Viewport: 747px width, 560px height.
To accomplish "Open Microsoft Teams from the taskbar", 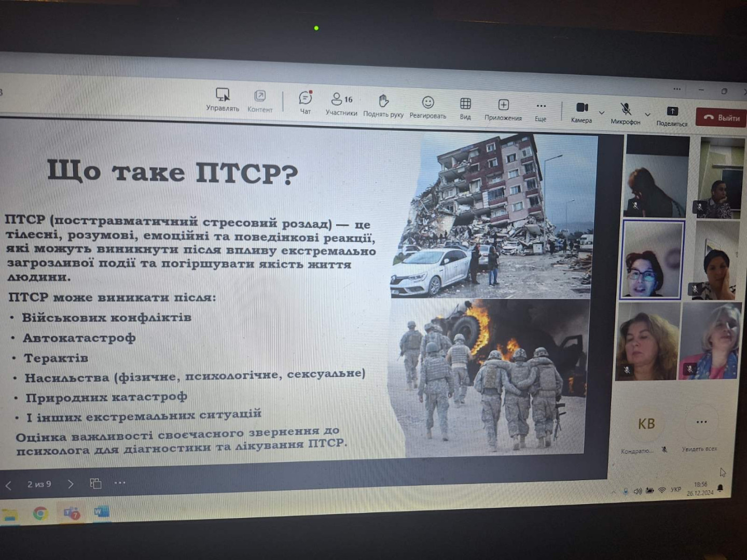I will (72, 513).
